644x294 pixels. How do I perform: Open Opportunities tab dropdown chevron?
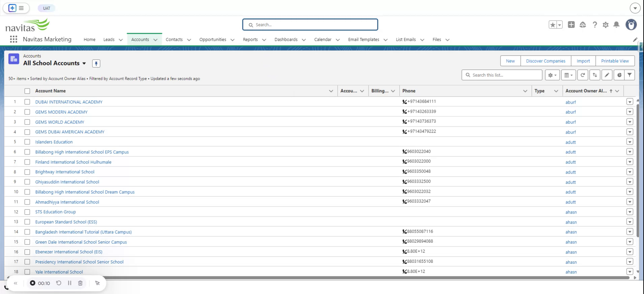click(232, 40)
